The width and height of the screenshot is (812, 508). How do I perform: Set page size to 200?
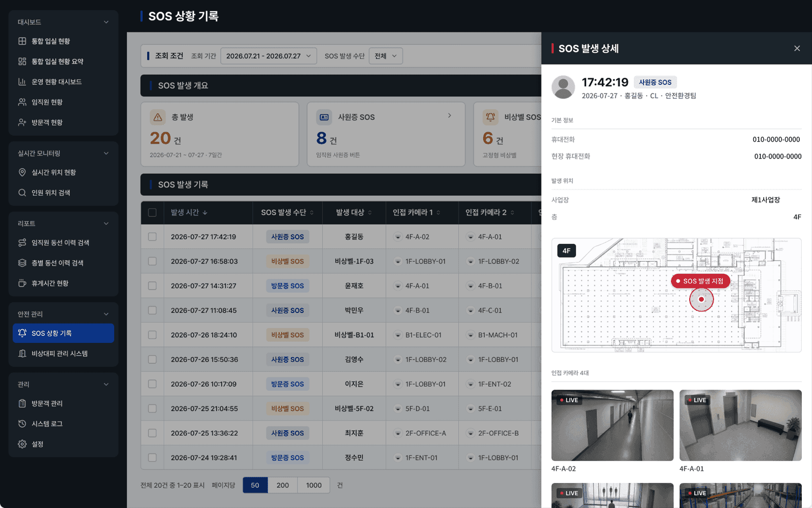283,485
